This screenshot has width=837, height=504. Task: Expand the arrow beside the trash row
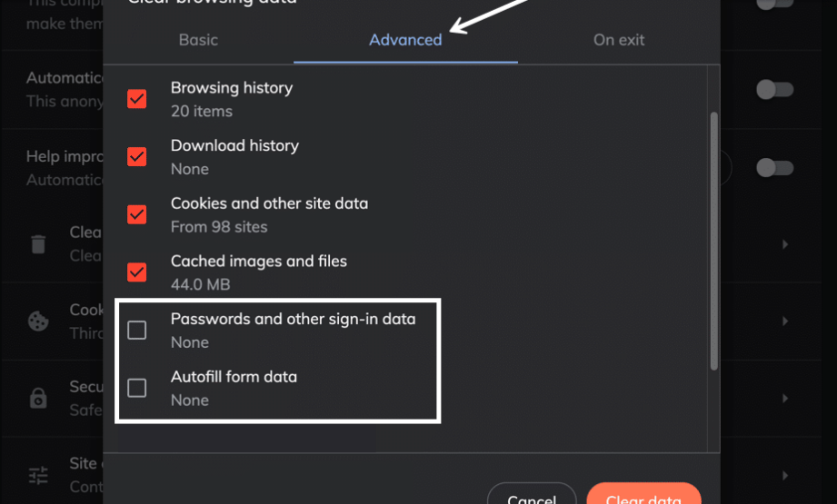click(784, 244)
